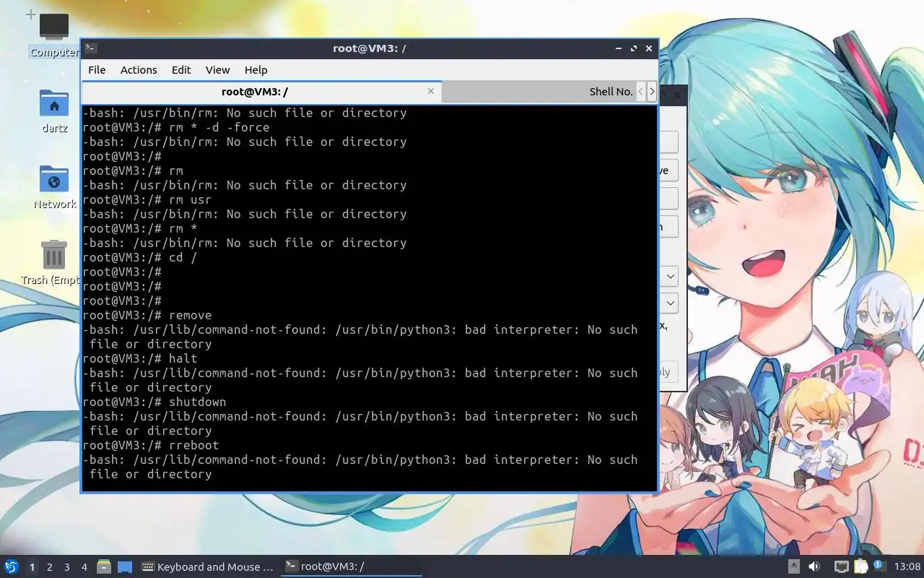Image resolution: width=924 pixels, height=578 pixels.
Task: Open removable media eject tray icon
Action: [793, 566]
